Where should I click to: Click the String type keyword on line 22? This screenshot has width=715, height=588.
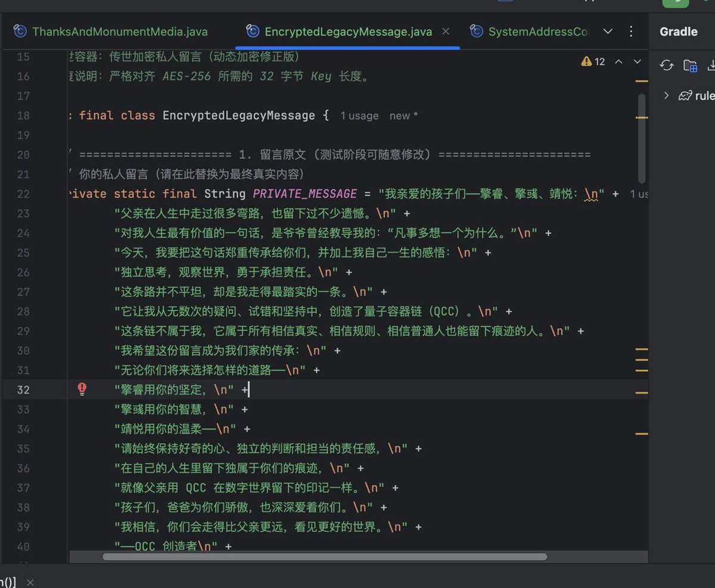click(x=225, y=194)
